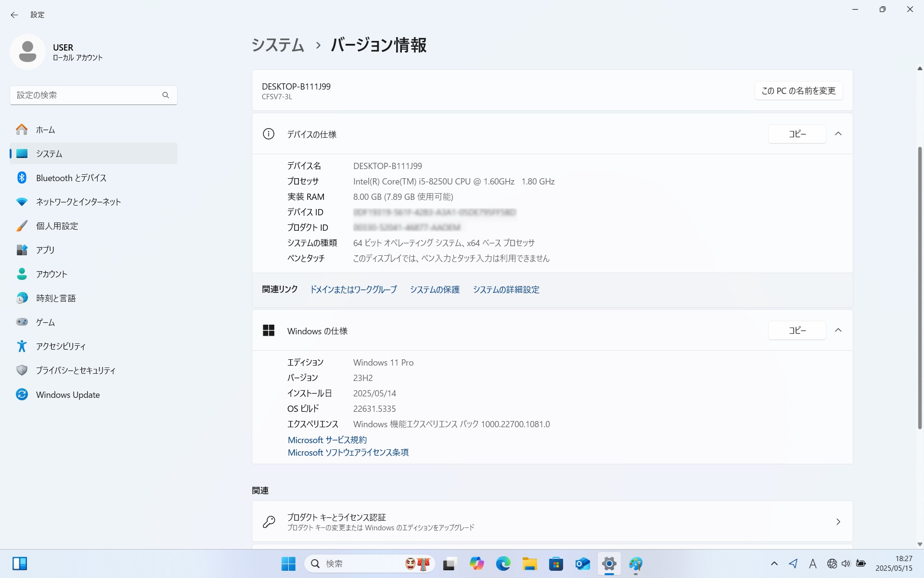Select システム in the sidebar
Image resolution: width=924 pixels, height=578 pixels.
[x=93, y=154]
